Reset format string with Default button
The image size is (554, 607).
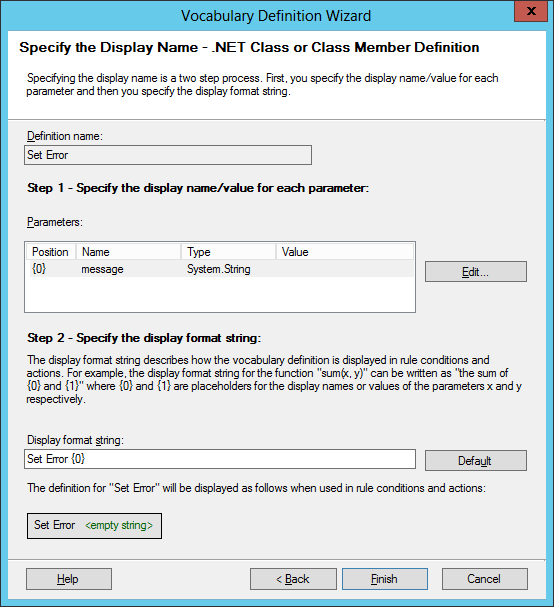coord(475,460)
